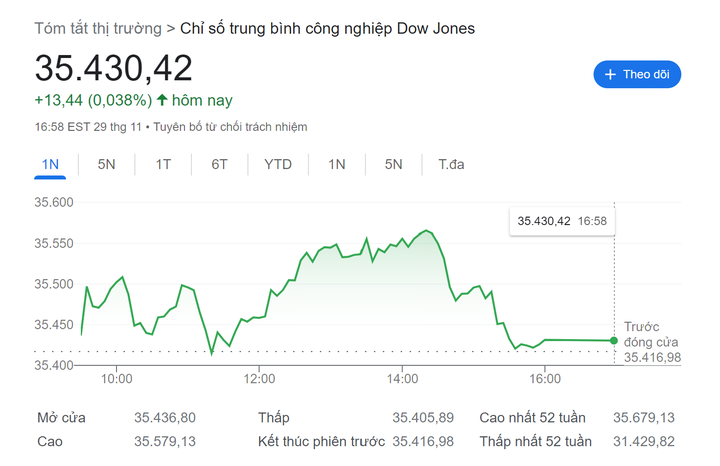Click the green up arrow near hôm nay

tap(162, 100)
